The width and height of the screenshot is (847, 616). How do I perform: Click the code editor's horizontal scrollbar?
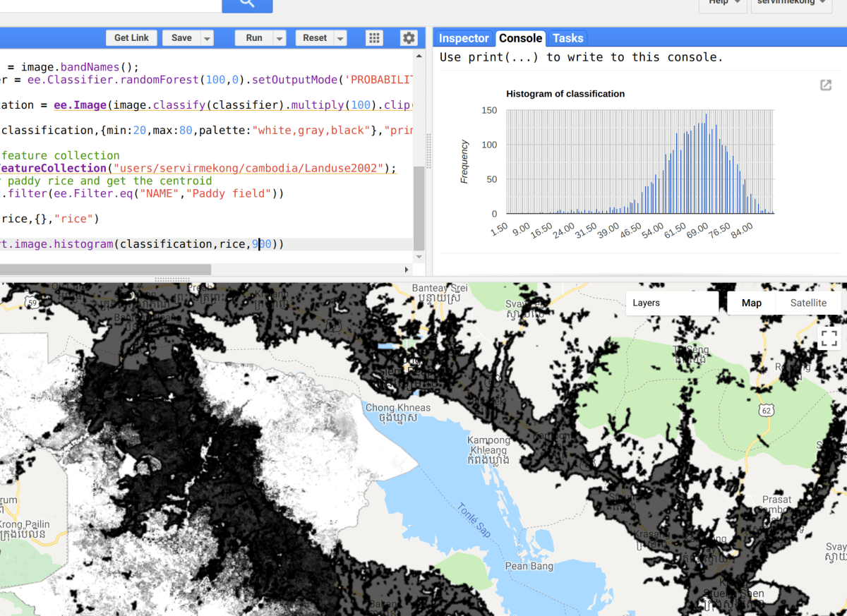coord(106,269)
